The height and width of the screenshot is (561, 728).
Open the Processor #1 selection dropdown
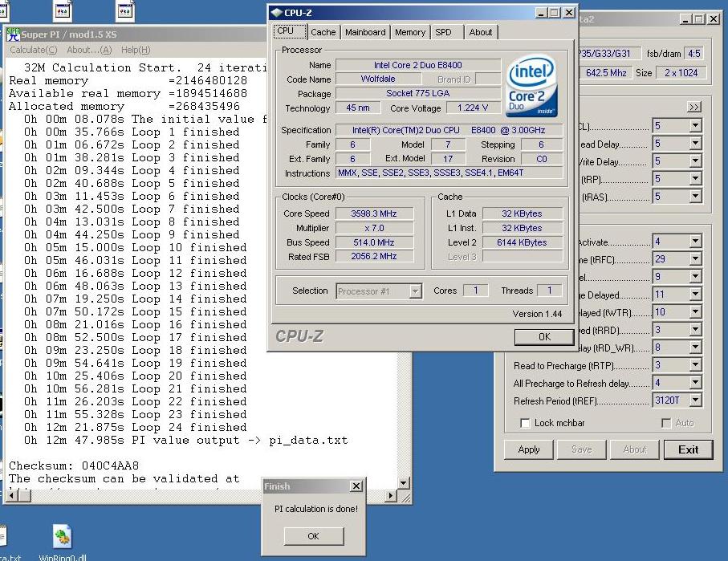[416, 291]
